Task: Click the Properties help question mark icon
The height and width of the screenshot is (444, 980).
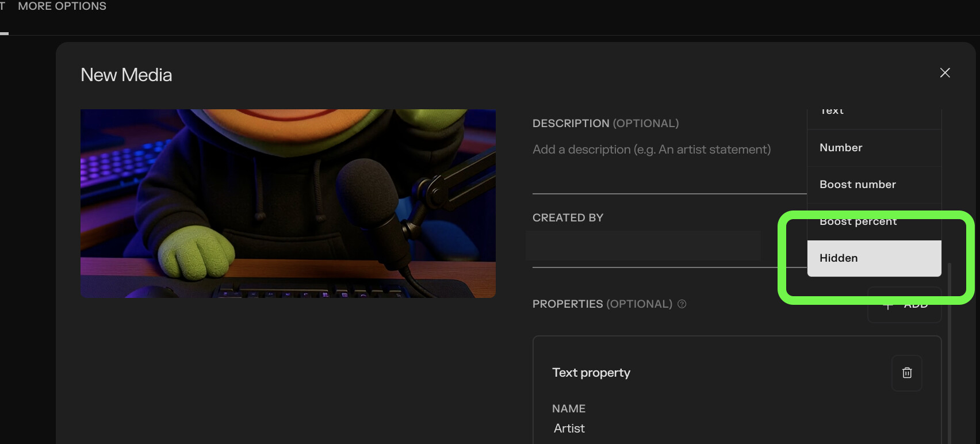Action: [x=682, y=304]
